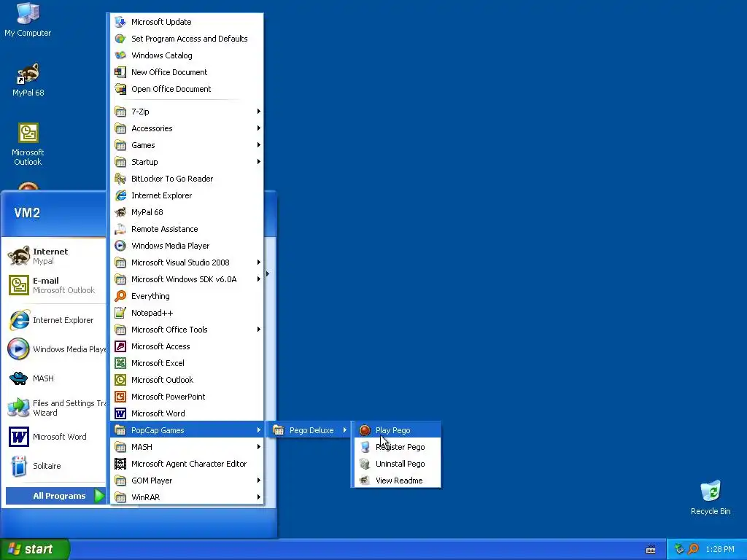Click the PopCap Games program group
The width and height of the screenshot is (747, 560).
[187, 430]
